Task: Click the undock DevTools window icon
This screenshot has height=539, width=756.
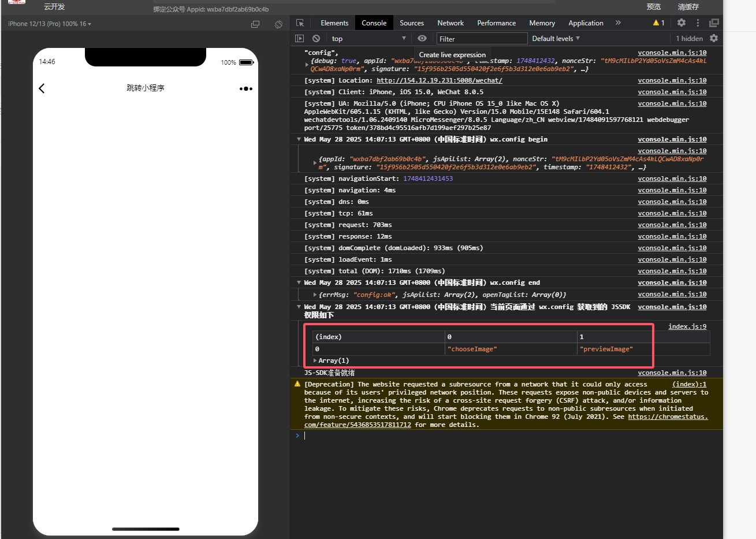Action: tap(714, 23)
